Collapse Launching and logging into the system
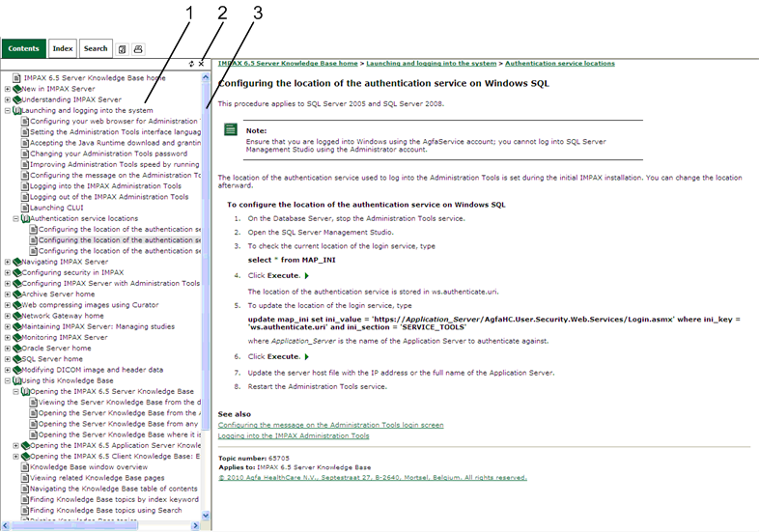 (x=8, y=110)
